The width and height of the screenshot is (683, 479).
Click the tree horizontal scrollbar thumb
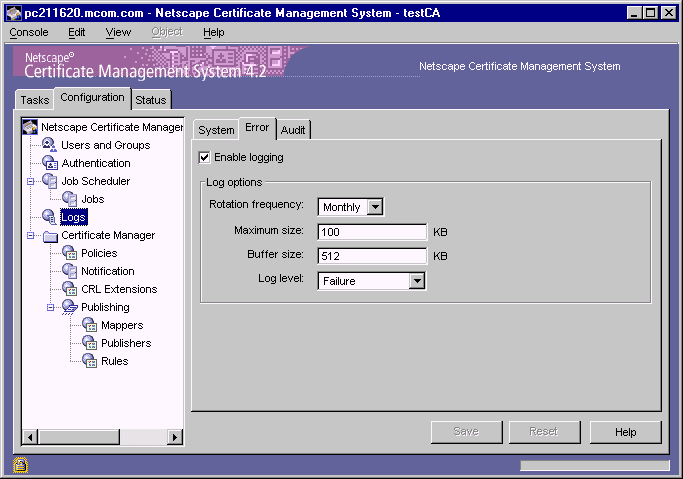pos(78,437)
